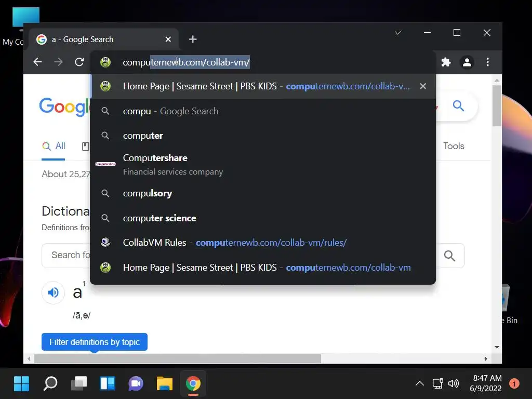Open taskbar Search
This screenshot has height=399, width=532.
[50, 383]
